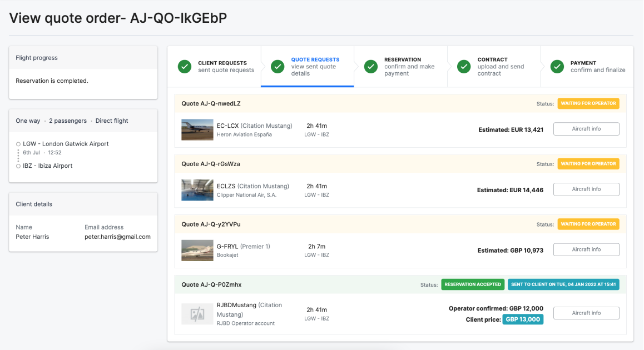
Task: Click the placeholder image icon for RJBDMustang
Action: tap(197, 314)
